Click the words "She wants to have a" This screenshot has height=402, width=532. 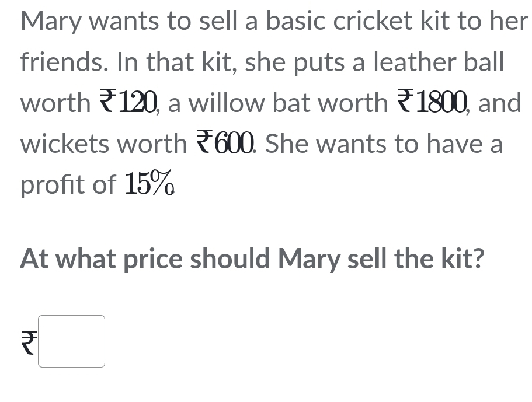[x=384, y=144]
